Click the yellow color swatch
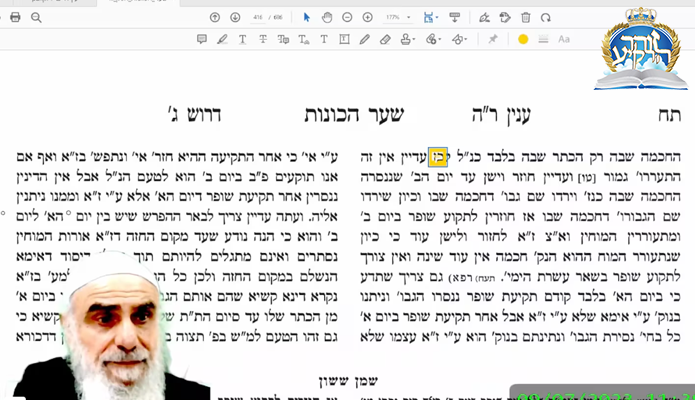 (522, 40)
